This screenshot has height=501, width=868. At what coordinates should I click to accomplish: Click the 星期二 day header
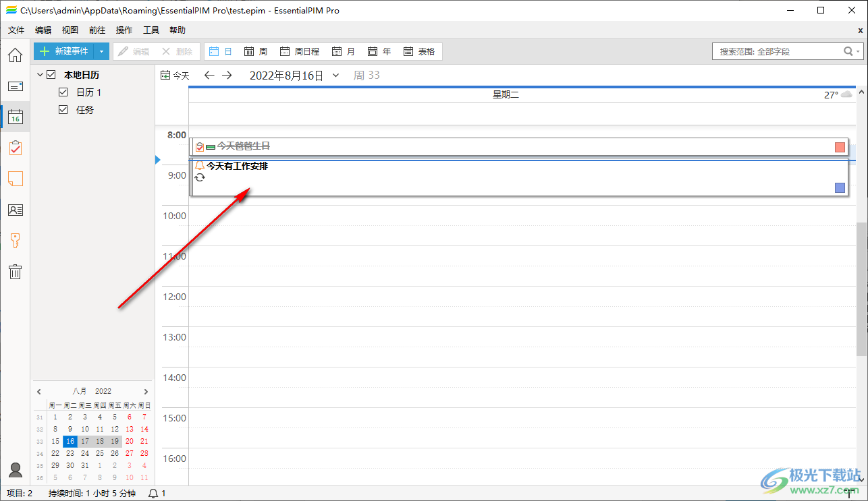[506, 95]
